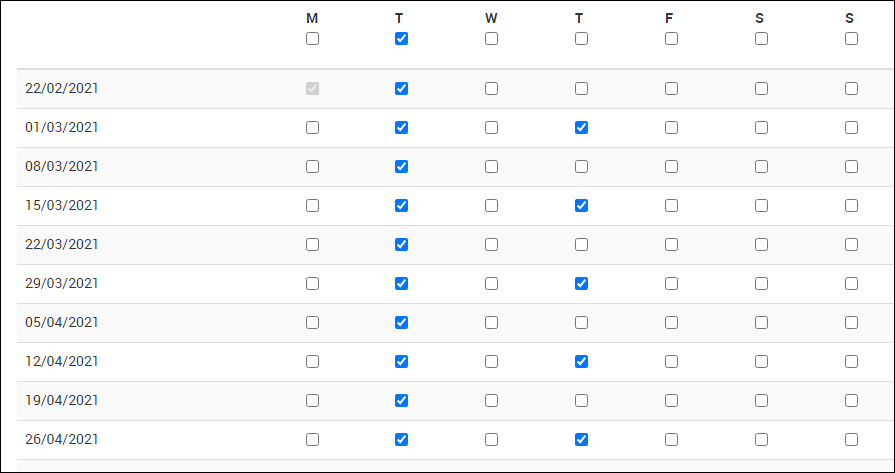Click the 15/03/2021 week date label
The image size is (895, 473).
(x=62, y=205)
